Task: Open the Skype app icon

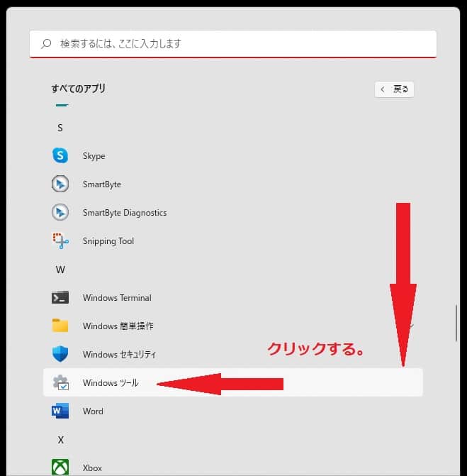Action: 60,155
